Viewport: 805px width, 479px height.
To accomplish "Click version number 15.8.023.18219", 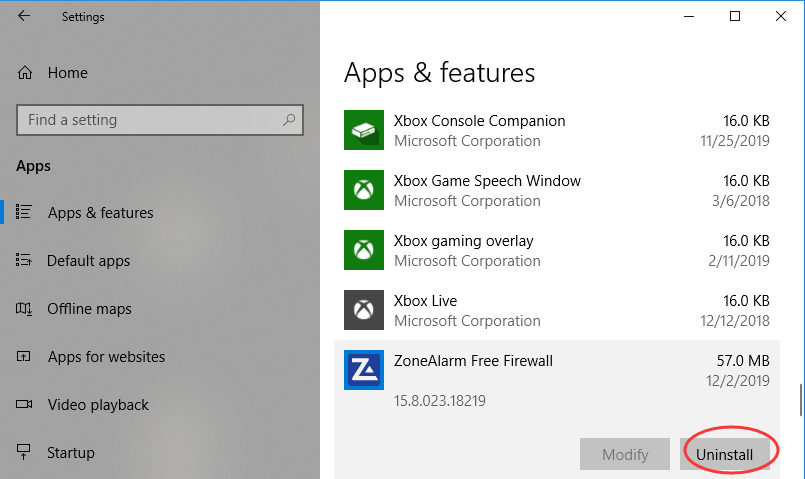I will click(439, 400).
